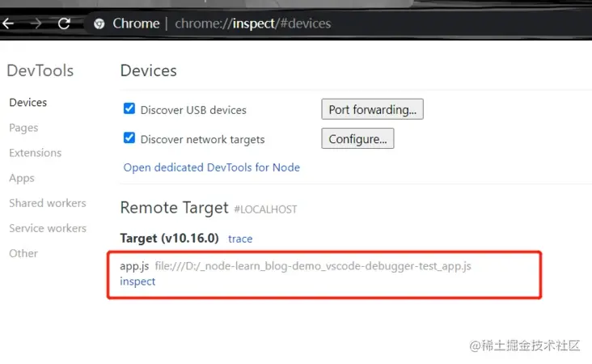Click the trace link beside Target
Viewport: 592px width, 364px height.
[240, 239]
